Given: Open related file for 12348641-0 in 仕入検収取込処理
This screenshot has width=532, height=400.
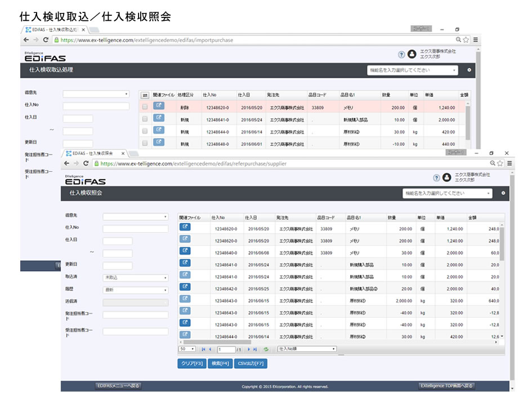Looking at the screenshot, I should coord(159,118).
